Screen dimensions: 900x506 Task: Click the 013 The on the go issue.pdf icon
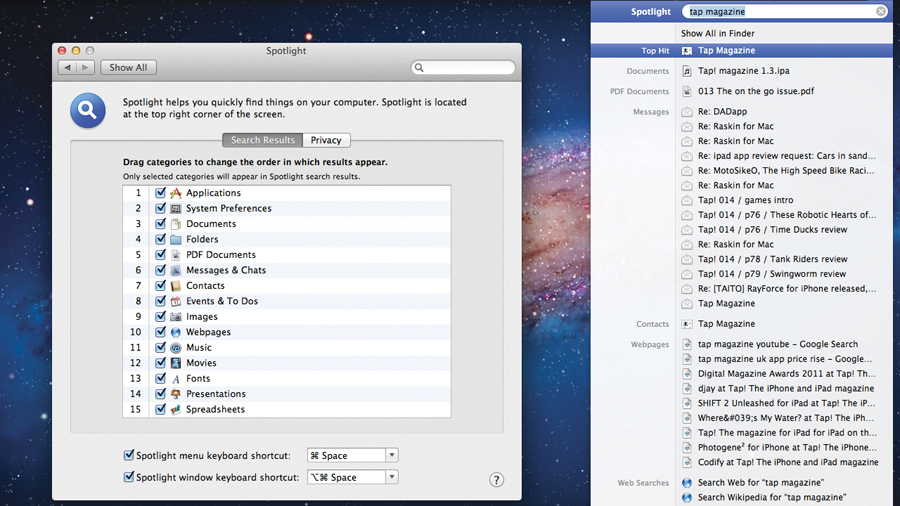(686, 91)
